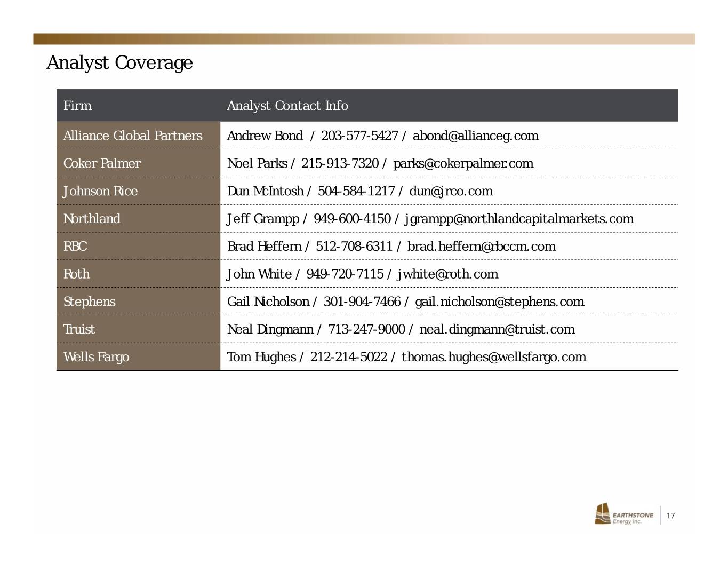Image resolution: width=728 pixels, height=563 pixels.
Task: Select Gail Nicholson contact info row
Action: click(x=449, y=302)
